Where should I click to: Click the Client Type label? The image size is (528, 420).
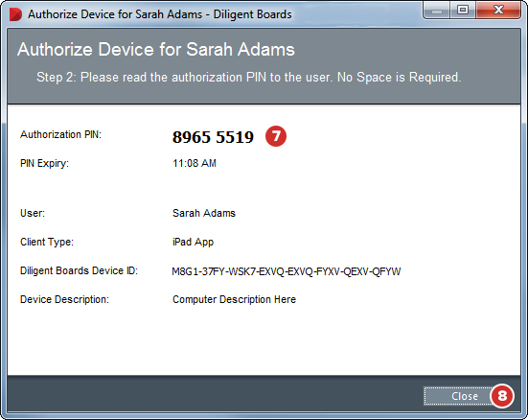47,242
